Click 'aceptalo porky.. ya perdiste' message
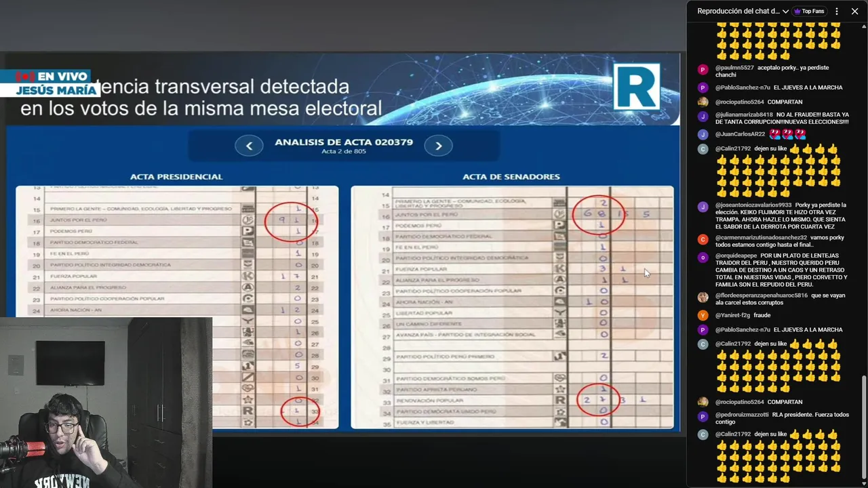868x488 pixels. 772,71
